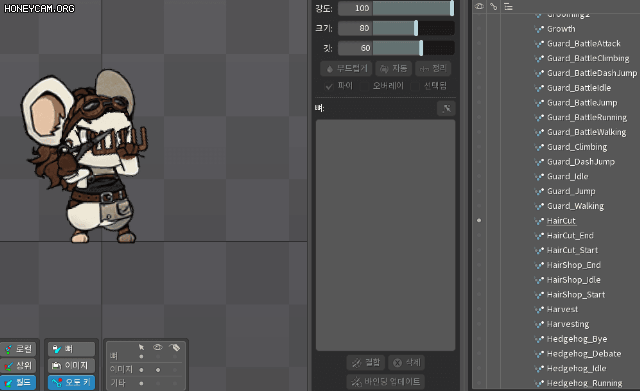Click the eye visibility column header in tree
The width and height of the screenshot is (640, 391).
tap(479, 7)
